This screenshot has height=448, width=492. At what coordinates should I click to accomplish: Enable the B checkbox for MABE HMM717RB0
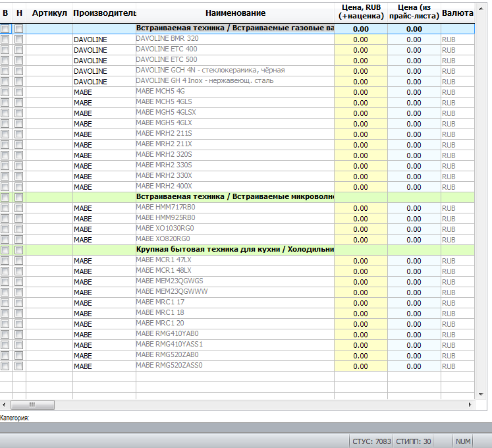tap(5, 208)
